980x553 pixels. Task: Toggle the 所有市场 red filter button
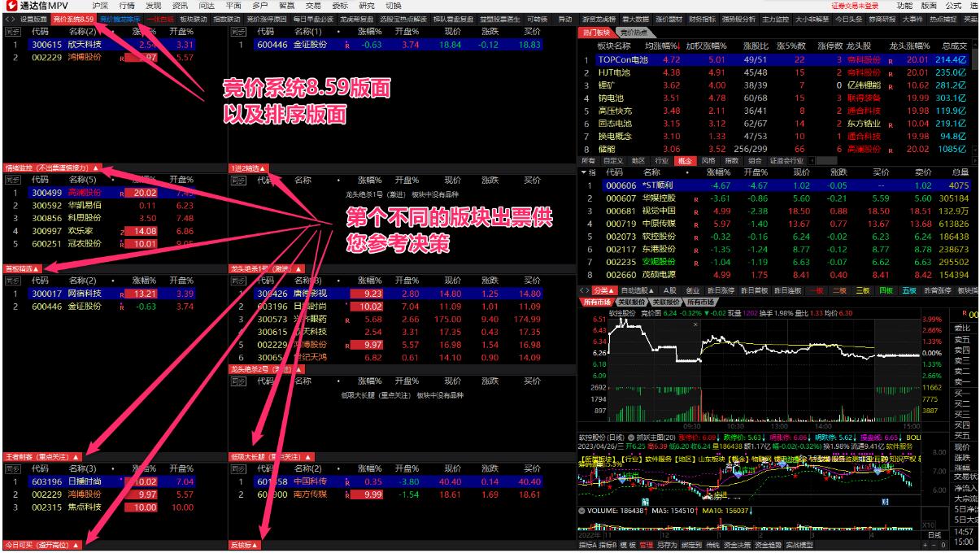[596, 302]
